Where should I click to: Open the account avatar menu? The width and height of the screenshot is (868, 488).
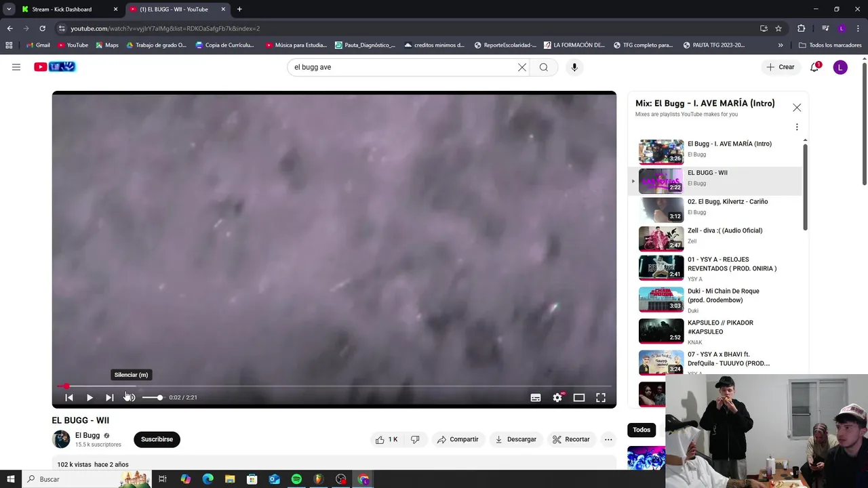(x=840, y=67)
